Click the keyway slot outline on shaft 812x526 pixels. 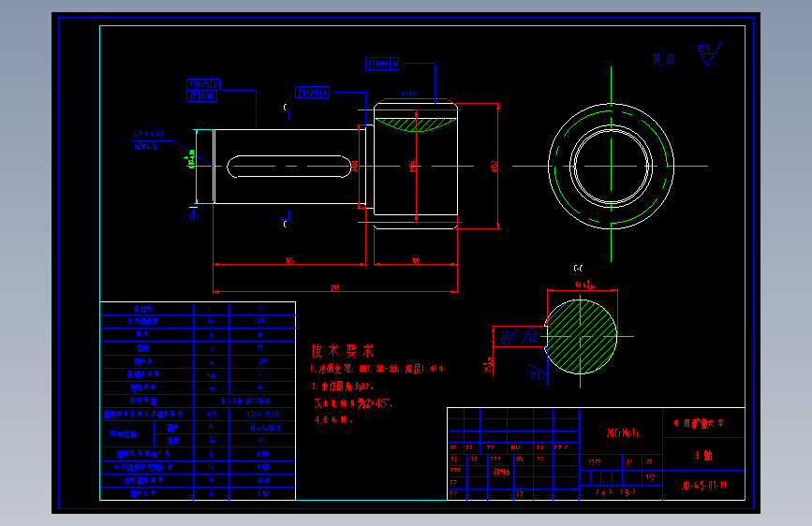[289, 167]
